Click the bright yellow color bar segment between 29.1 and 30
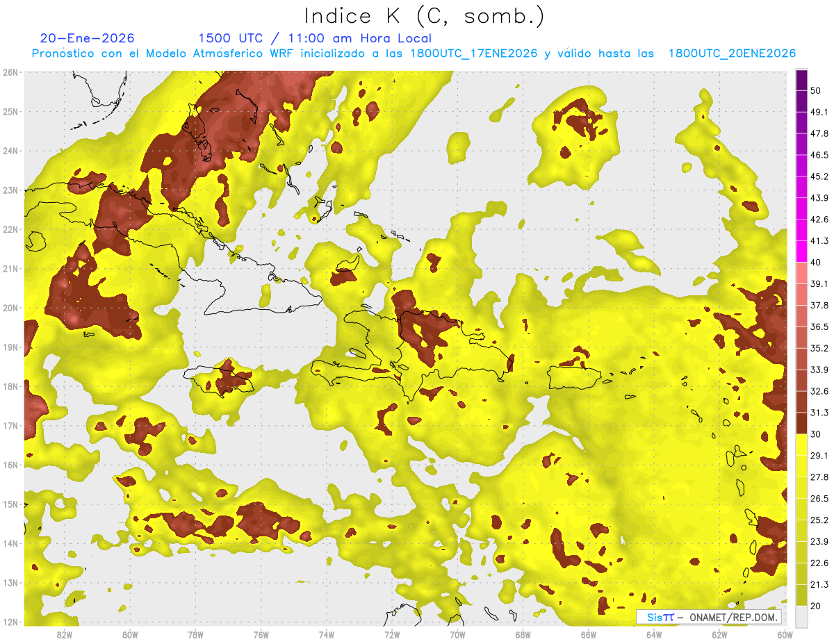The width and height of the screenshot is (834, 644). point(801,445)
